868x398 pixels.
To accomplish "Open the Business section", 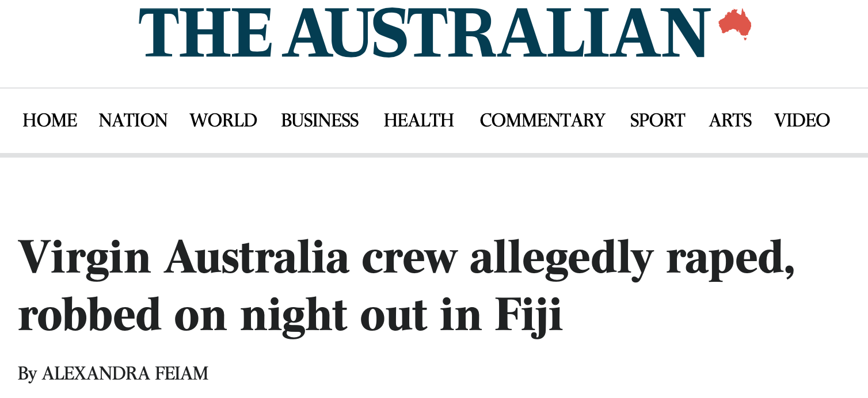I will 319,120.
